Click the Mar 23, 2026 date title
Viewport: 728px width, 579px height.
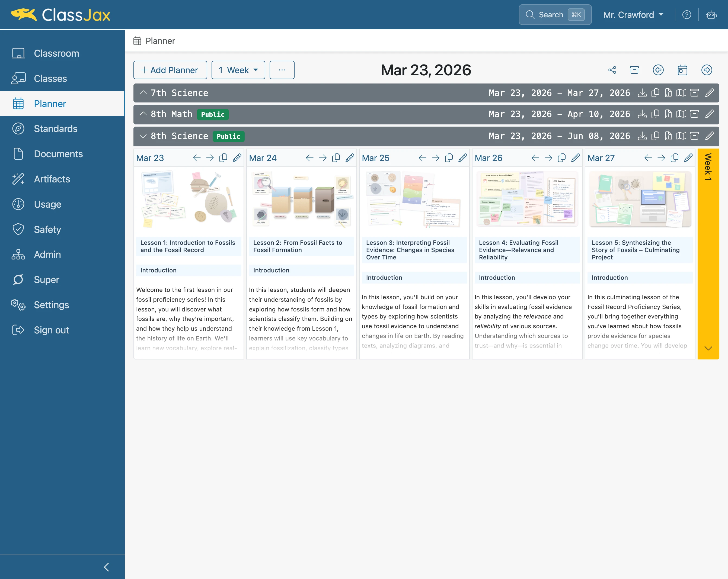(426, 70)
